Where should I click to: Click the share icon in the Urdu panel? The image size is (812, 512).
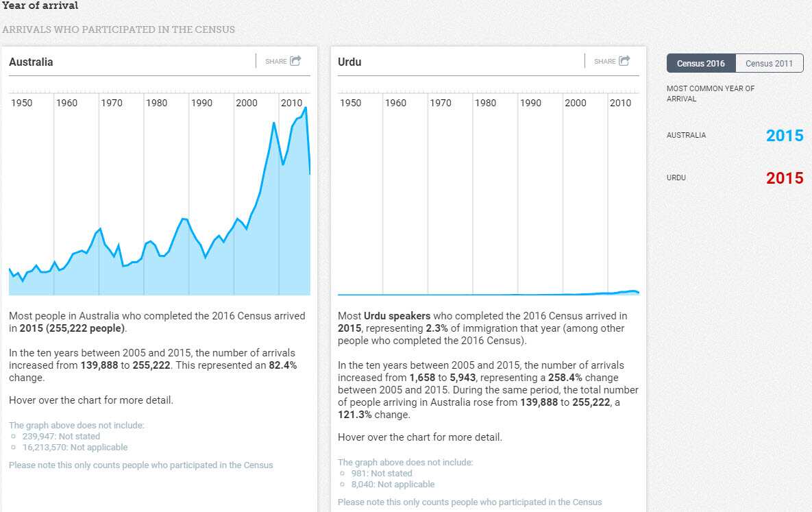click(x=624, y=61)
